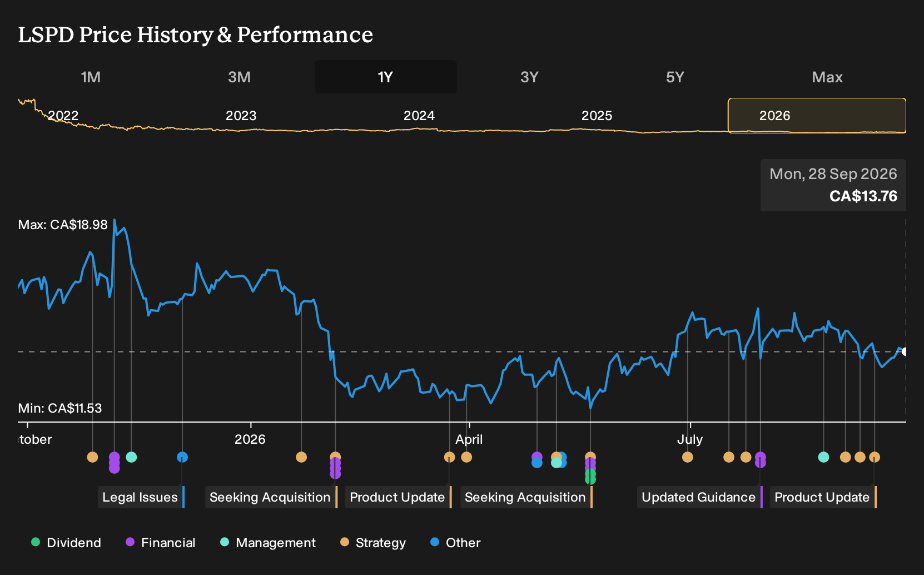Open the Product Update label before April
The height and width of the screenshot is (575, 924).
398,497
